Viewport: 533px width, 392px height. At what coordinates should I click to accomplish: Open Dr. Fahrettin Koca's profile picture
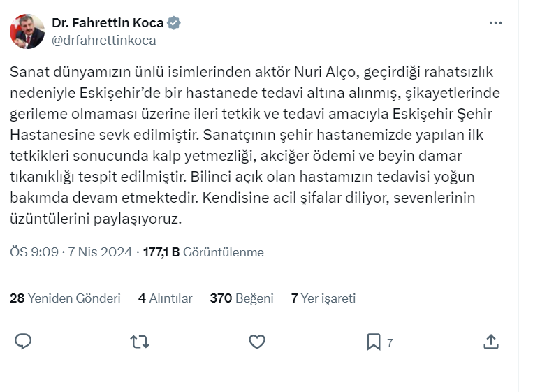point(27,31)
